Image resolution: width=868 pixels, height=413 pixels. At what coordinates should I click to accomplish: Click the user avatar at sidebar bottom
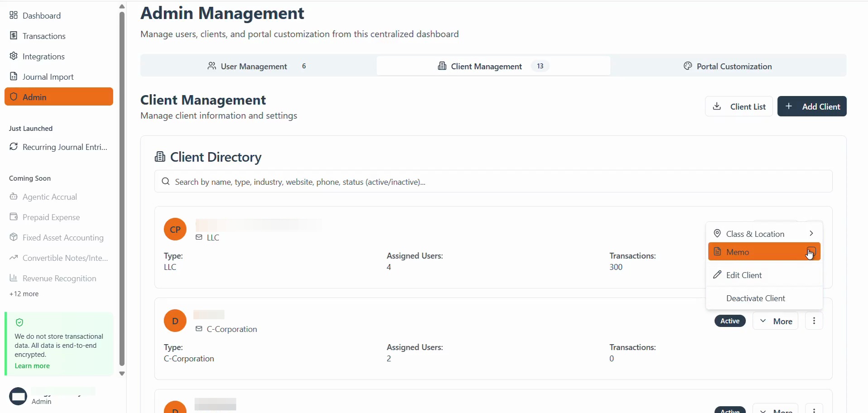[x=18, y=396]
